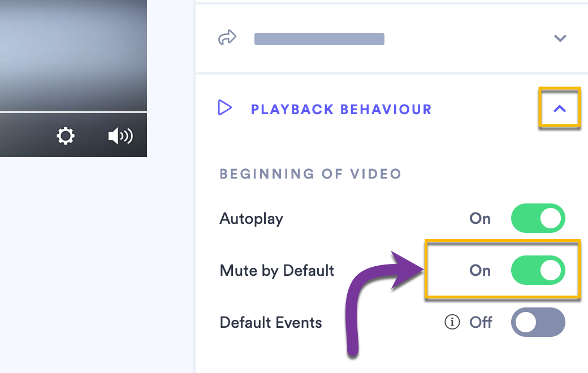588x373 pixels.
Task: Turn off the Autoplay toggle switch
Action: tap(538, 218)
